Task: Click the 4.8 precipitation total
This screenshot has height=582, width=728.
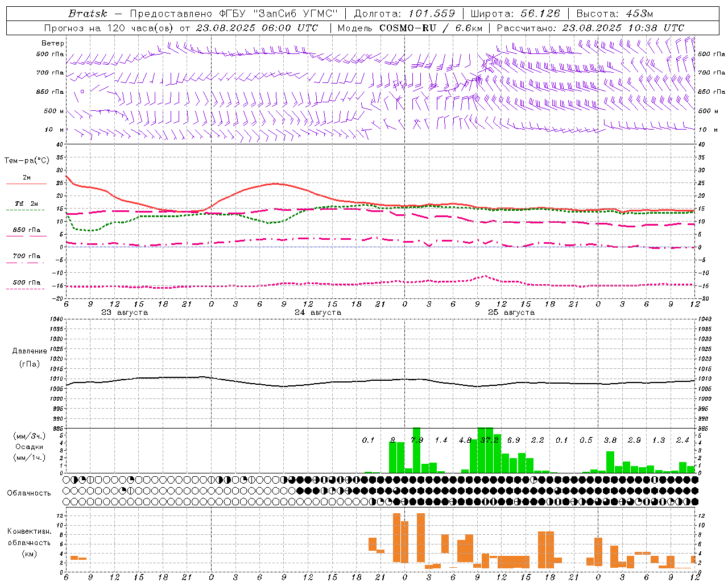Action: (465, 440)
